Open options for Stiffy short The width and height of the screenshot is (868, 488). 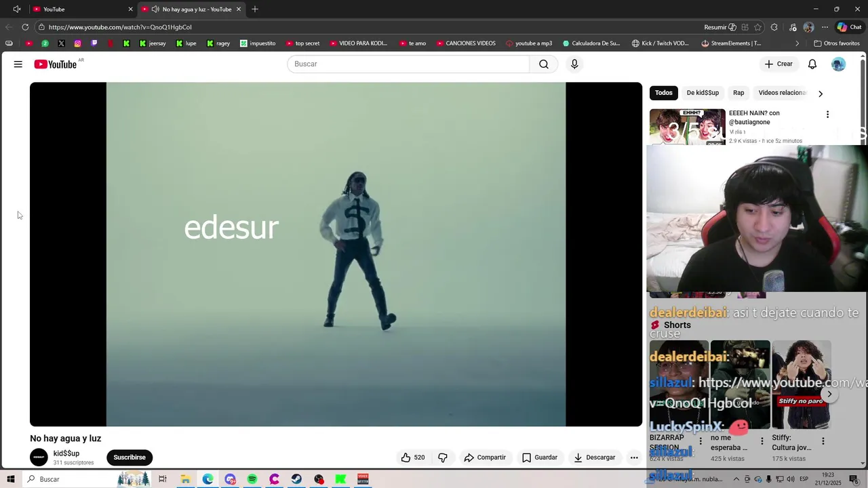(823, 441)
